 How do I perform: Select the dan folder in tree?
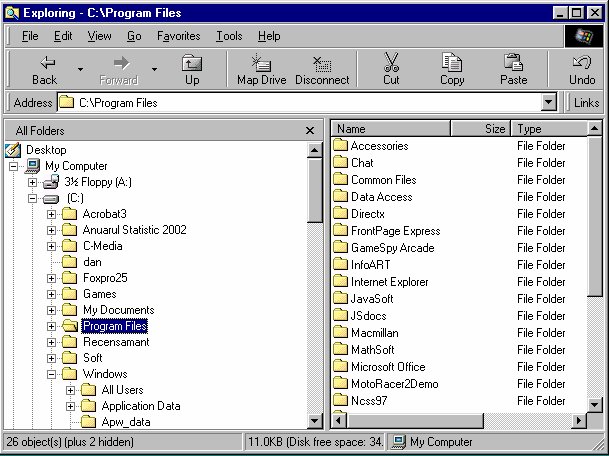pos(92,262)
